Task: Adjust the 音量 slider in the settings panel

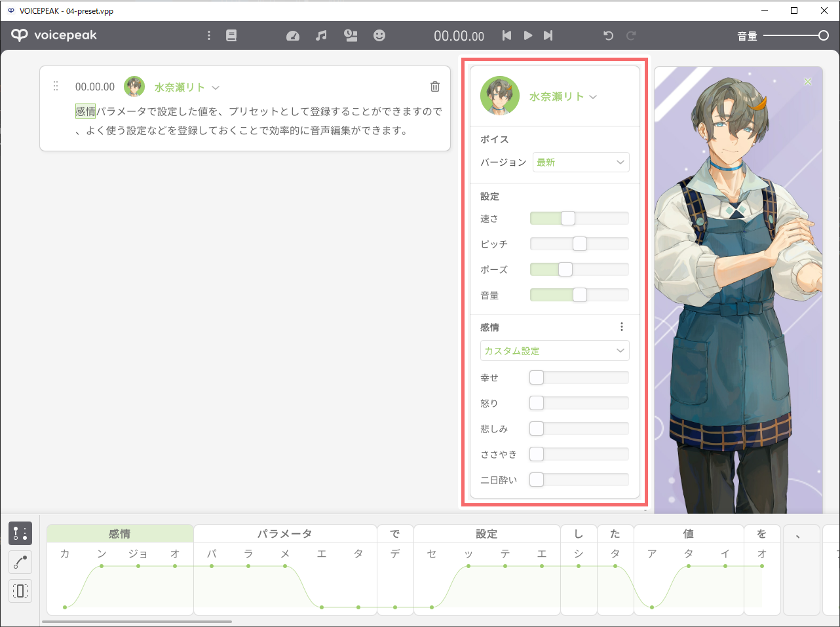Action: coord(579,295)
